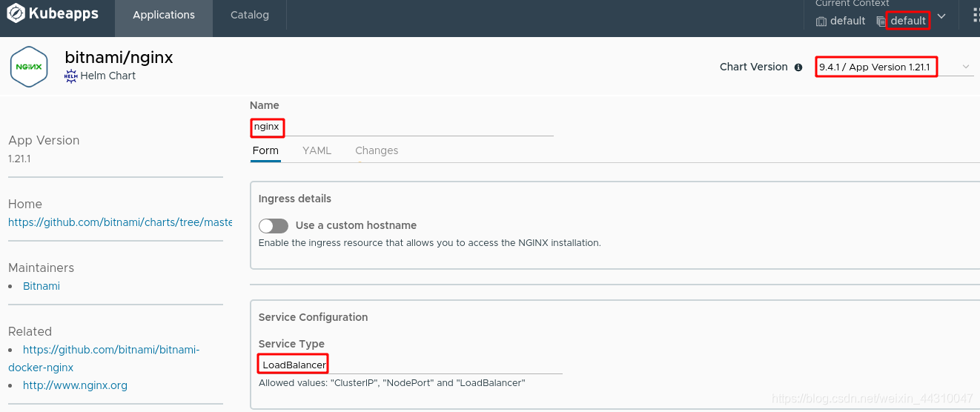The image size is (980, 412).
Task: Click the 1.21.1 App Version value
Action: [x=19, y=159]
